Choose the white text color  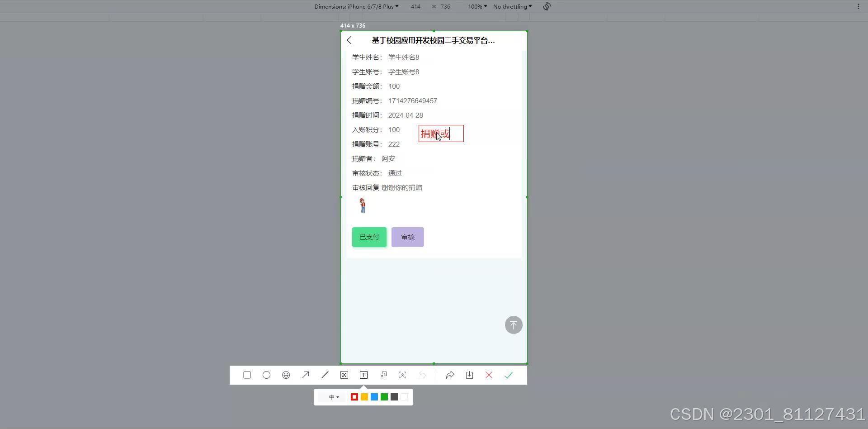(x=404, y=397)
